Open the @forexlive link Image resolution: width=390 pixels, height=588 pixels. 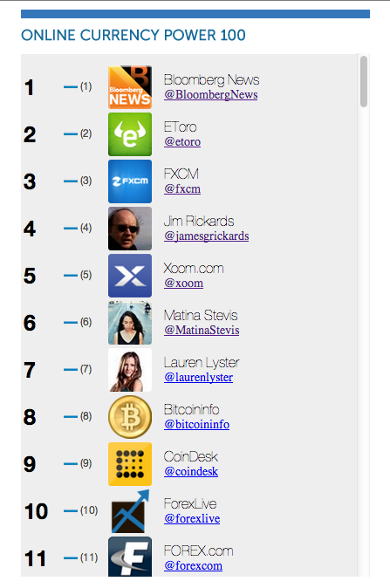(x=192, y=518)
